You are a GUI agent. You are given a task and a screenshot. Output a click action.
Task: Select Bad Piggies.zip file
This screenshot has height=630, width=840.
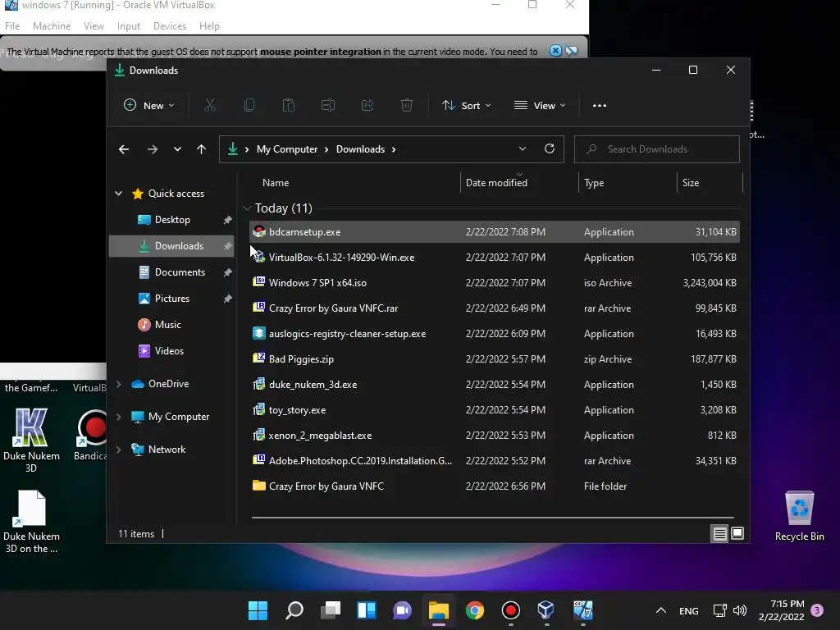pyautogui.click(x=495, y=359)
